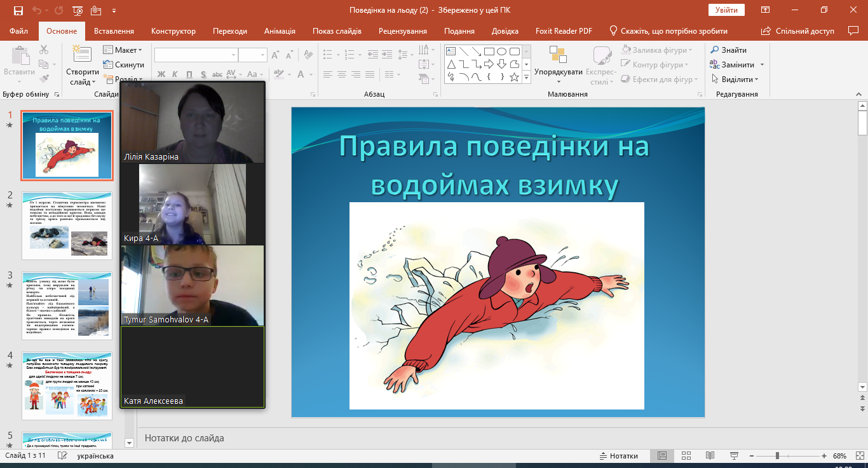Viewport: 868px width, 468px height.
Task: Switch to the Переходи tab
Action: pyautogui.click(x=230, y=31)
